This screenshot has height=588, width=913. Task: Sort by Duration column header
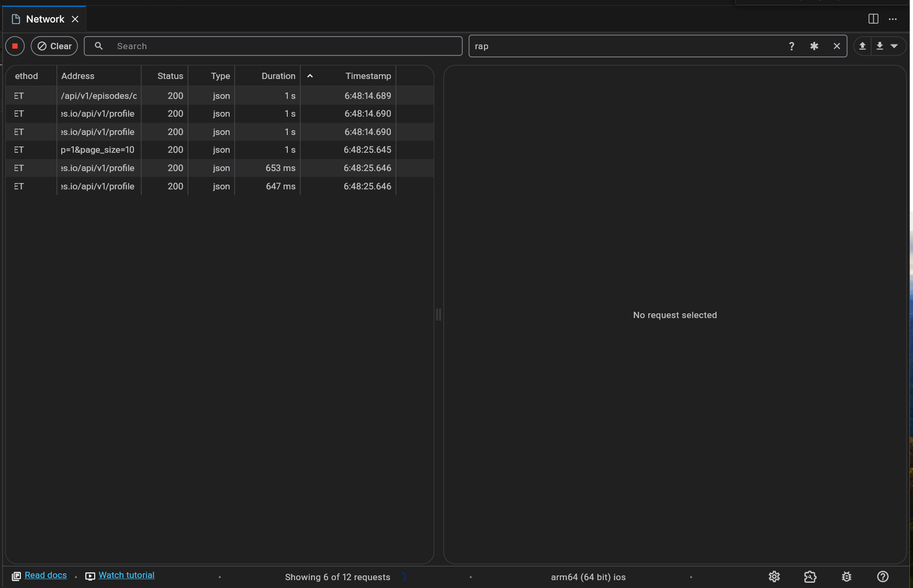pyautogui.click(x=267, y=76)
